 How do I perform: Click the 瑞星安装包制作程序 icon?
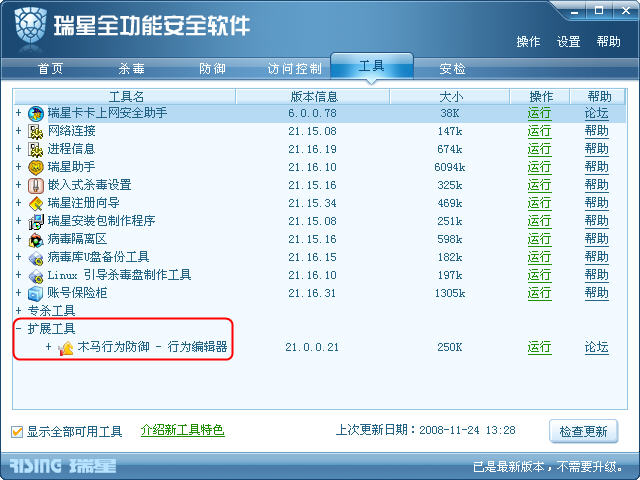click(36, 221)
